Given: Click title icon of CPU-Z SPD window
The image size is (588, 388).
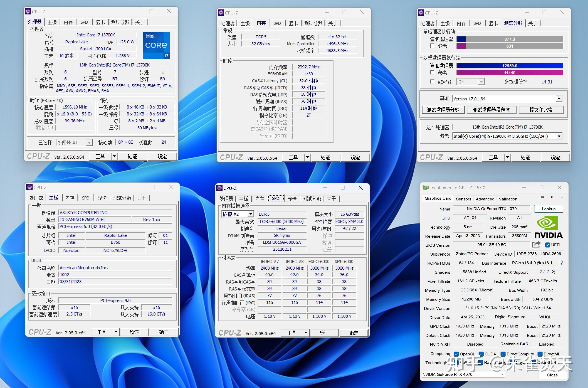Looking at the screenshot, I should point(220,188).
